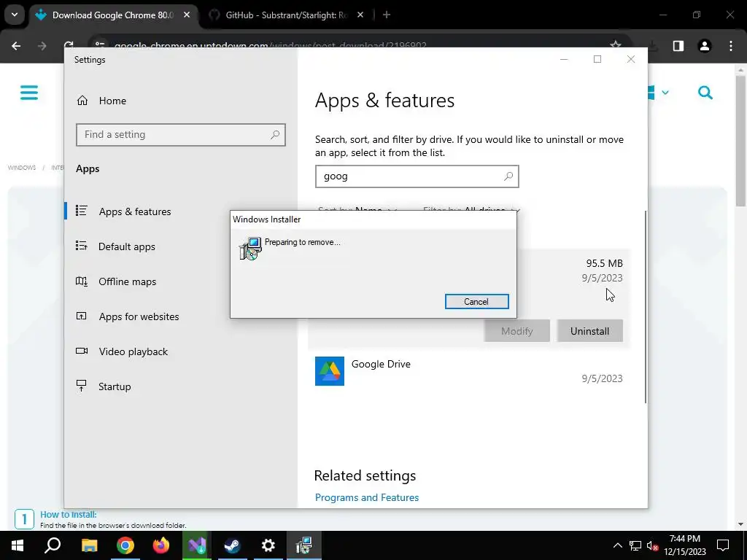Image resolution: width=747 pixels, height=560 pixels.
Task: Click the app list search field containing goog
Action: [x=417, y=176]
